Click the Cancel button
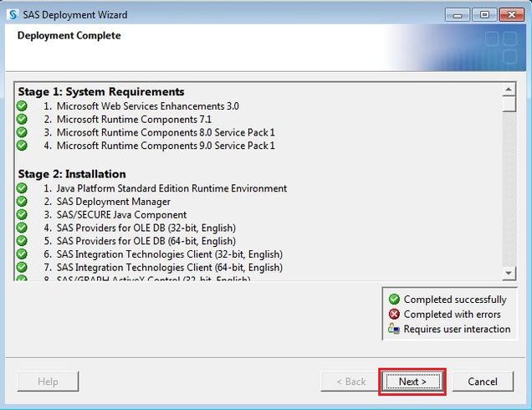 click(483, 382)
